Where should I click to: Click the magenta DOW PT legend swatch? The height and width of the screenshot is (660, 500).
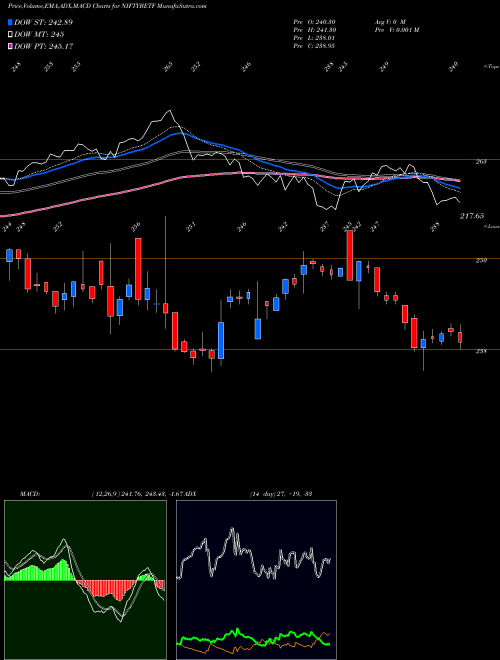coord(10,46)
